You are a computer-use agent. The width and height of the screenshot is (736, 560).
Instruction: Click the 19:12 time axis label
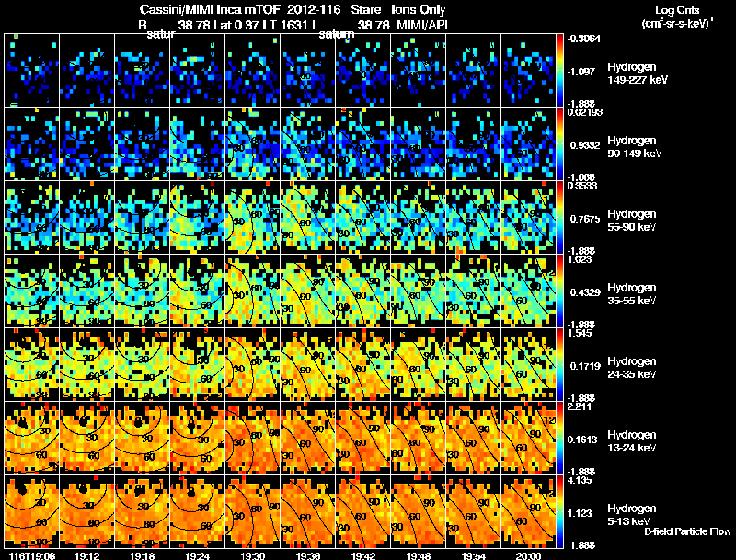point(86,555)
